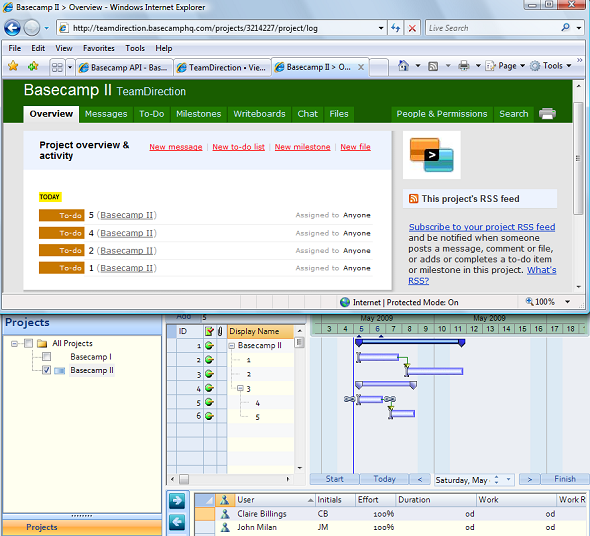This screenshot has height=536, width=590.
Task: Click the date stepper spin control
Action: click(x=496, y=480)
